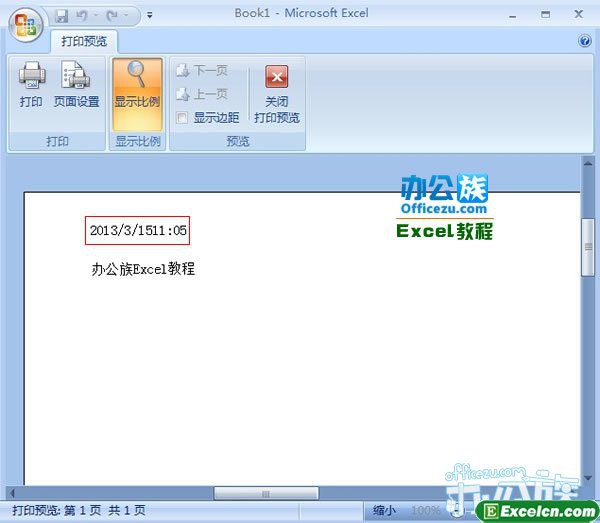Click the 办公族Excel教程 text in preview
Screen dimensions: 600x523
(x=143, y=269)
